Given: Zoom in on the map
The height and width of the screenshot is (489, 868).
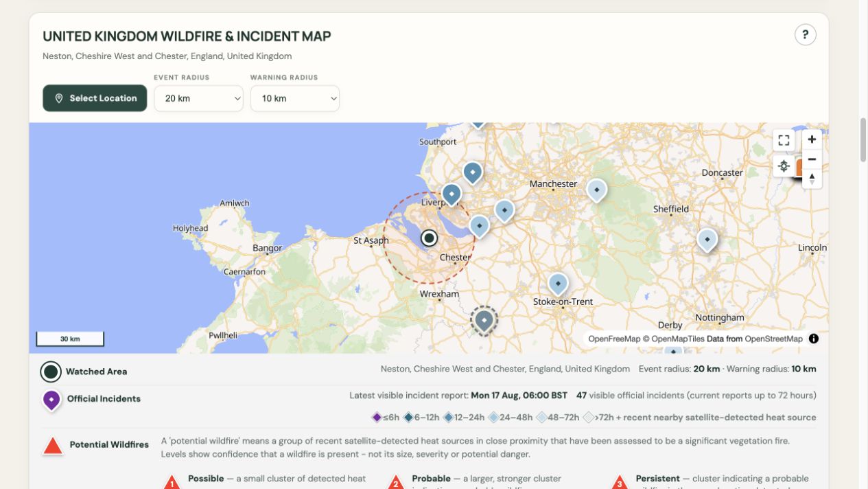Looking at the screenshot, I should coord(812,139).
